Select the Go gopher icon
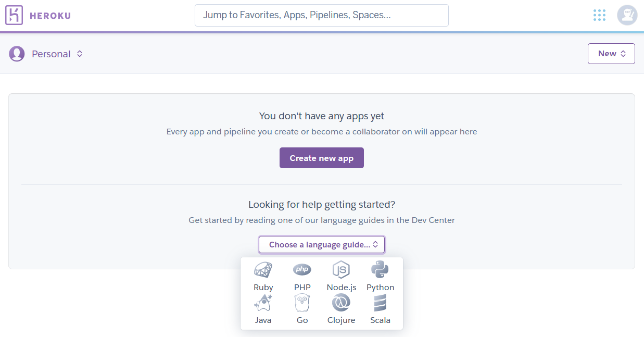Image resolution: width=644 pixels, height=337 pixels. point(302,303)
